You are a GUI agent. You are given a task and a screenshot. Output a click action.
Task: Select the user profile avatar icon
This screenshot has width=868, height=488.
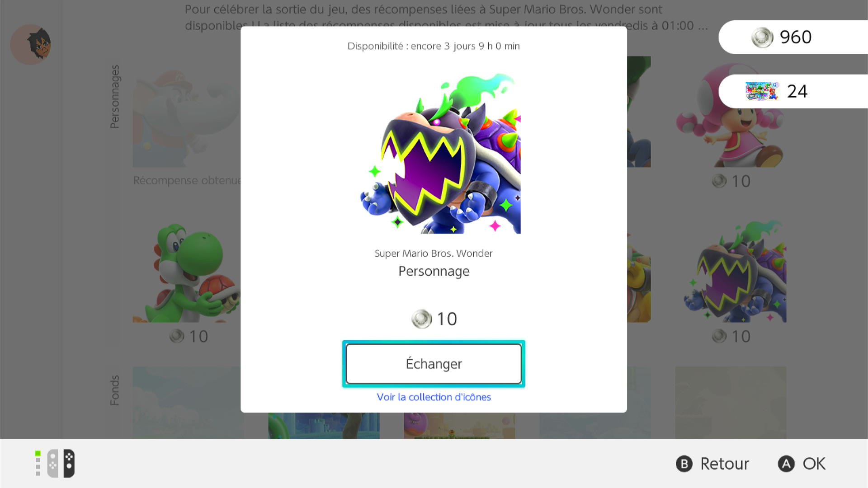[x=30, y=44]
